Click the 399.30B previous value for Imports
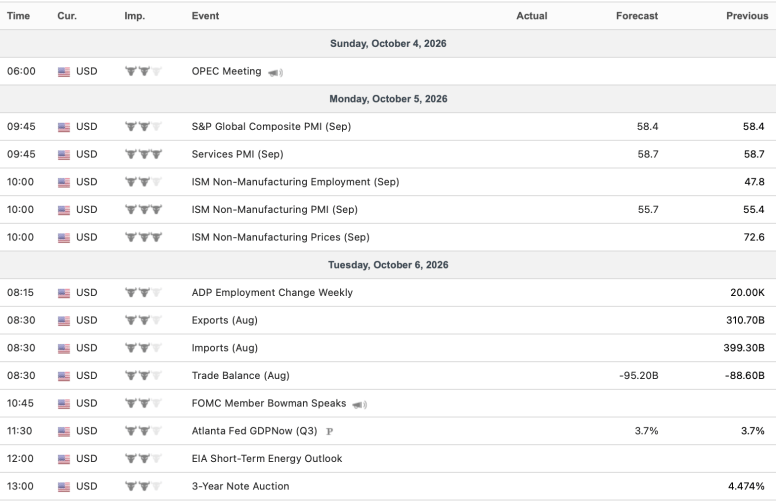Viewport: 776px width, 503px height. [744, 348]
